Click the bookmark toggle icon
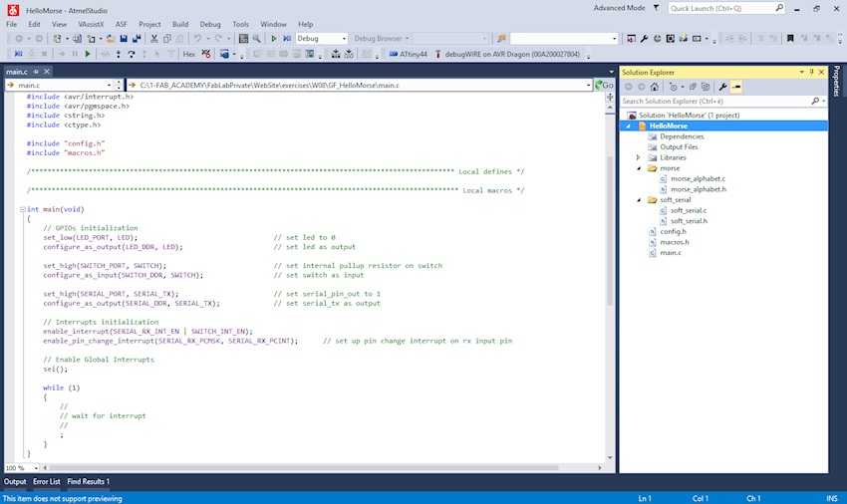This screenshot has height=504, width=847. (x=790, y=39)
